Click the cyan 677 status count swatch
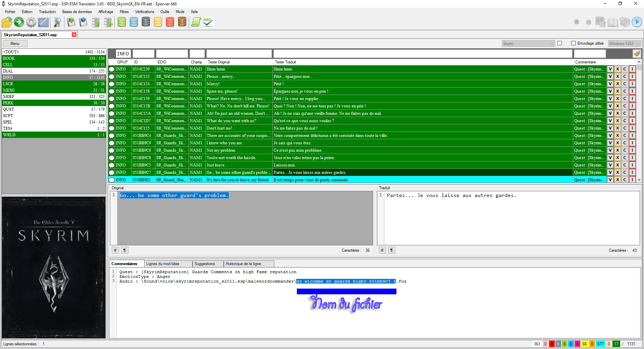644x349 pixels. click(600, 344)
